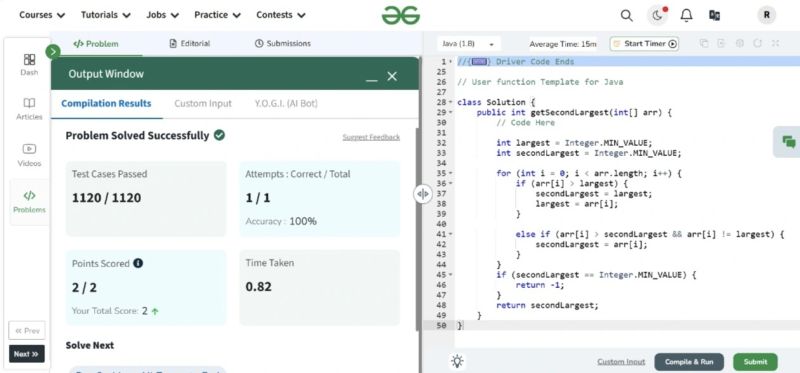The height and width of the screenshot is (373, 800).
Task: Open the Java language selector
Action: pos(468,44)
